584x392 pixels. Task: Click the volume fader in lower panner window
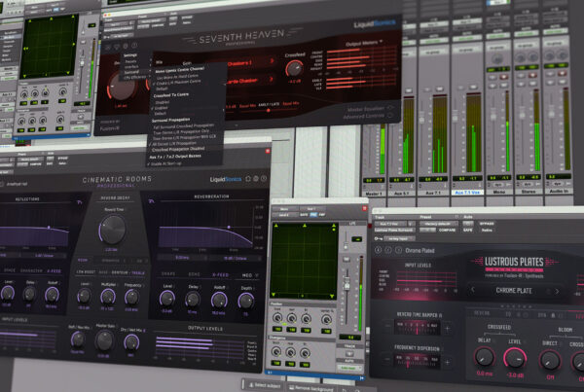tap(347, 284)
